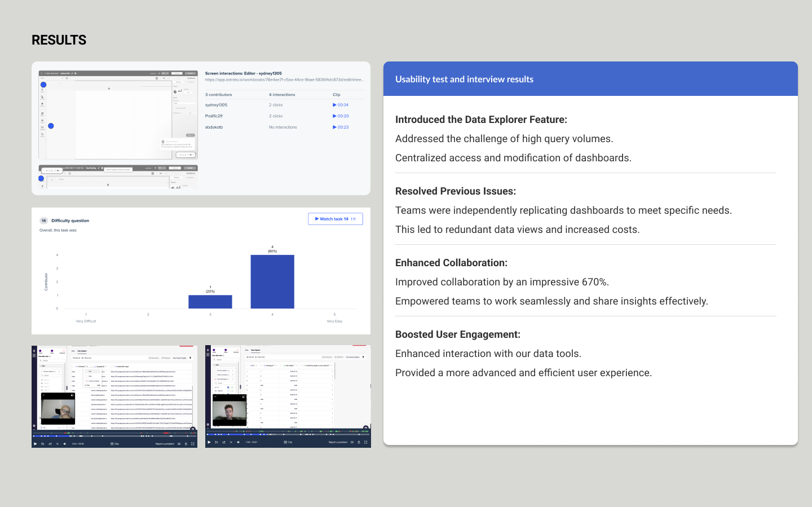This screenshot has width=812, height=507.
Task: Play the right session recording video
Action: tap(209, 442)
